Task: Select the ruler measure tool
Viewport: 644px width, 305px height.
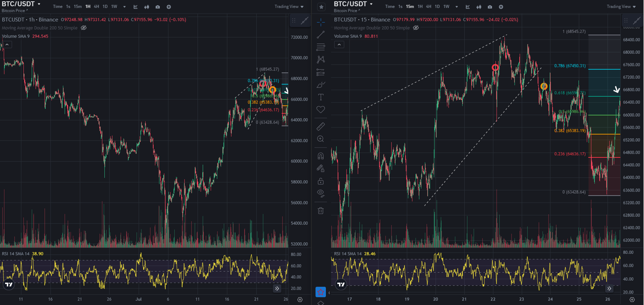Action: click(x=321, y=126)
